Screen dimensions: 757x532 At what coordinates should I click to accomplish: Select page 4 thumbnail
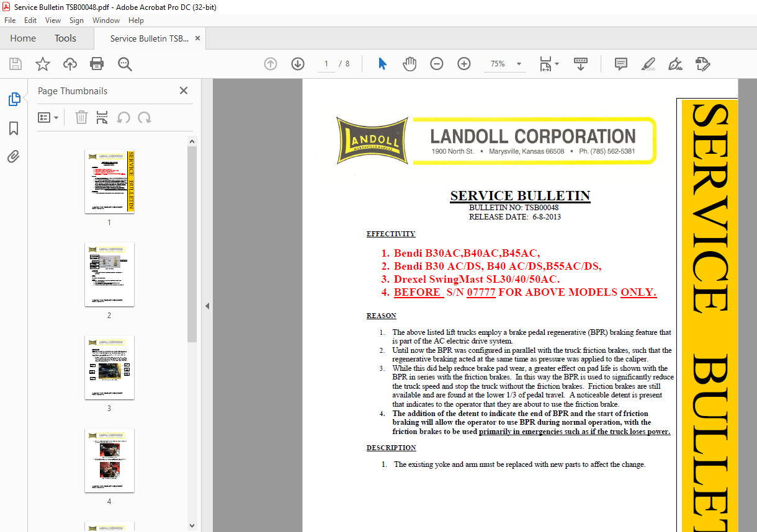[x=109, y=461]
